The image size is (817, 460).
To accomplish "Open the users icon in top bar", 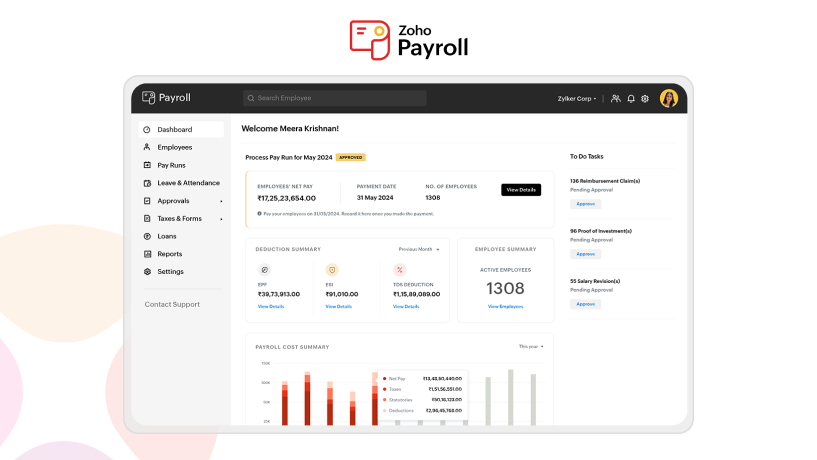I will pos(616,98).
